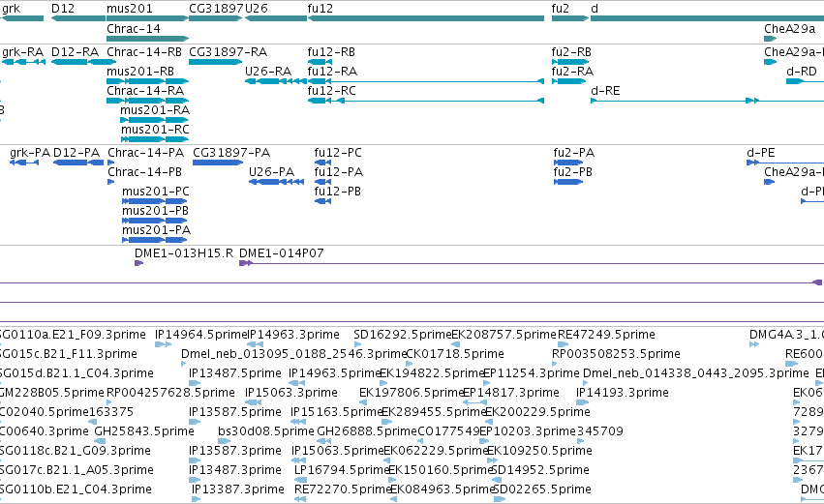Viewport: 824px width, 504px height.
Task: Select the Chrac-14-RA transcript label
Action: click(x=145, y=91)
